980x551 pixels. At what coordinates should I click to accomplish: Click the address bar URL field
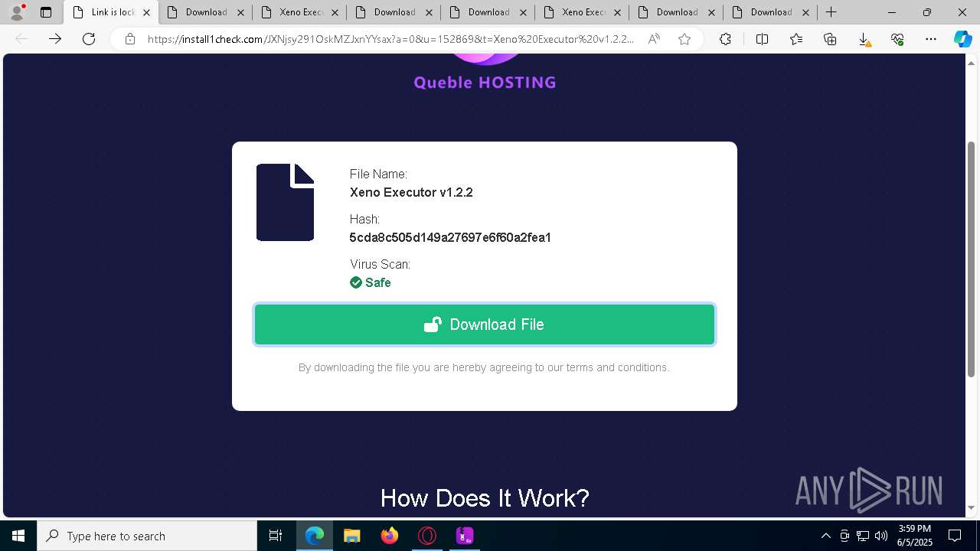coord(390,39)
